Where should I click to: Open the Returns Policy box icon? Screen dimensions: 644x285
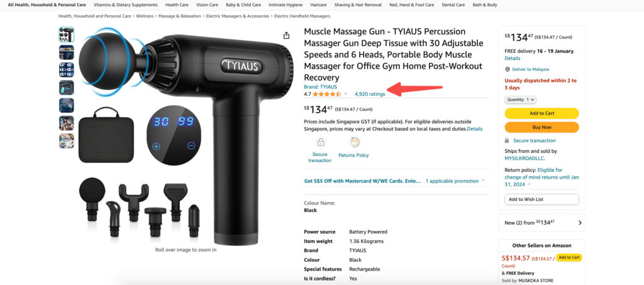[x=353, y=142]
